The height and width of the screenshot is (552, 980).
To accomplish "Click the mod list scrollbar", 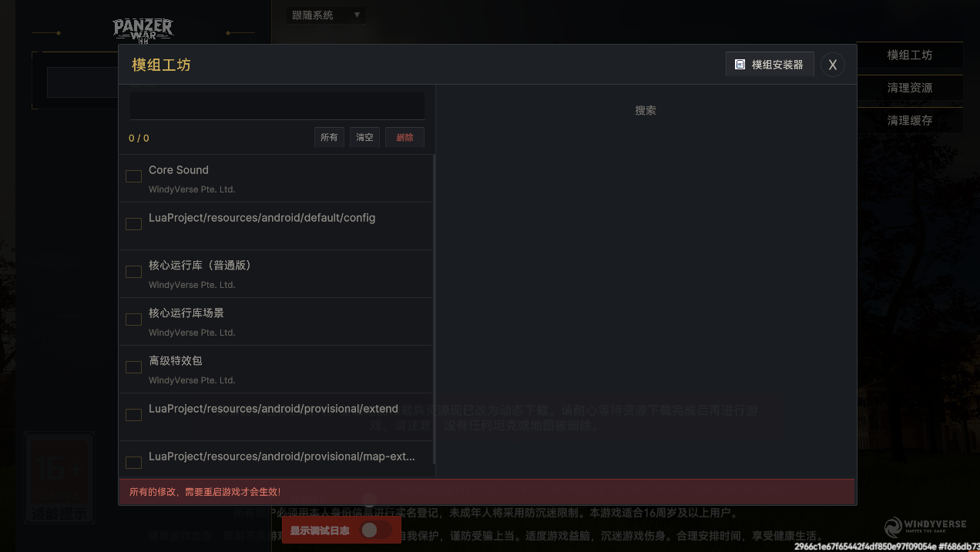I will tap(435, 308).
